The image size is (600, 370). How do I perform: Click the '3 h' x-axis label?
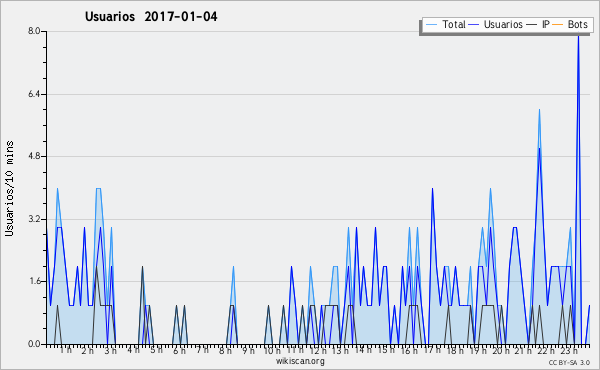[111, 350]
